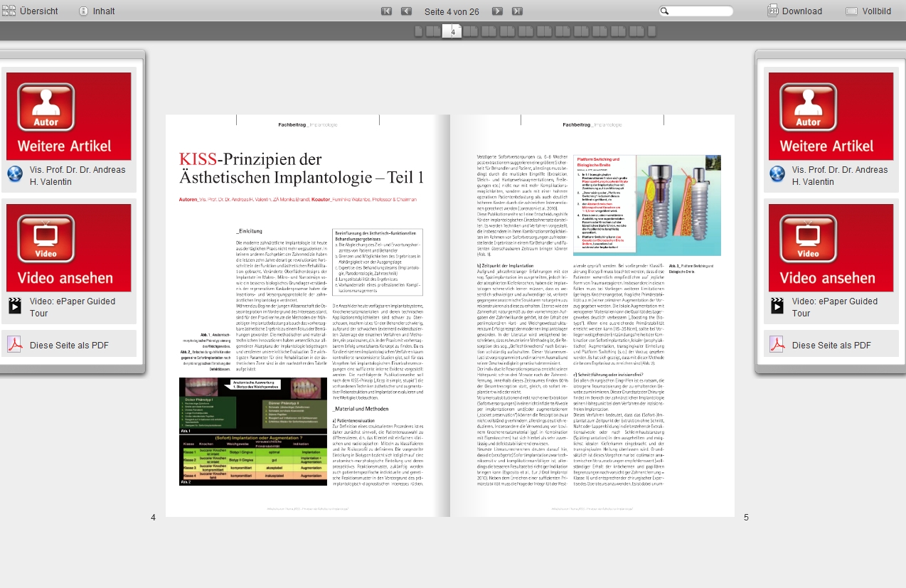Open the Übersicht overview grid

[30, 11]
